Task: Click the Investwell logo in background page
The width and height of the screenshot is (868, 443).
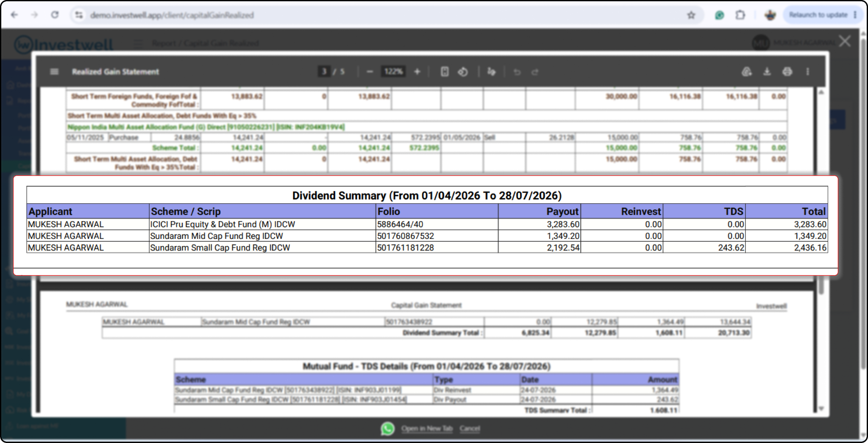Action: click(x=64, y=44)
